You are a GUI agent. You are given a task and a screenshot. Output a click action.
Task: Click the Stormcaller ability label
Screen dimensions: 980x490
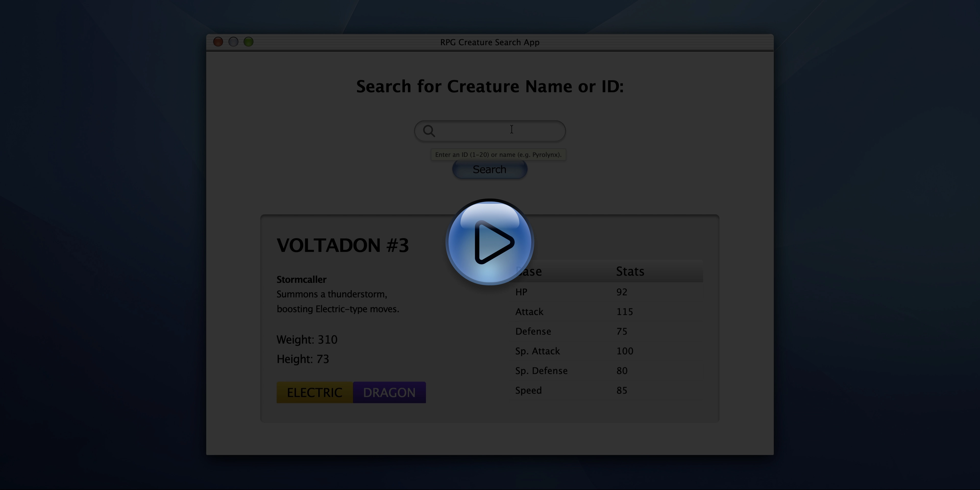click(x=301, y=279)
